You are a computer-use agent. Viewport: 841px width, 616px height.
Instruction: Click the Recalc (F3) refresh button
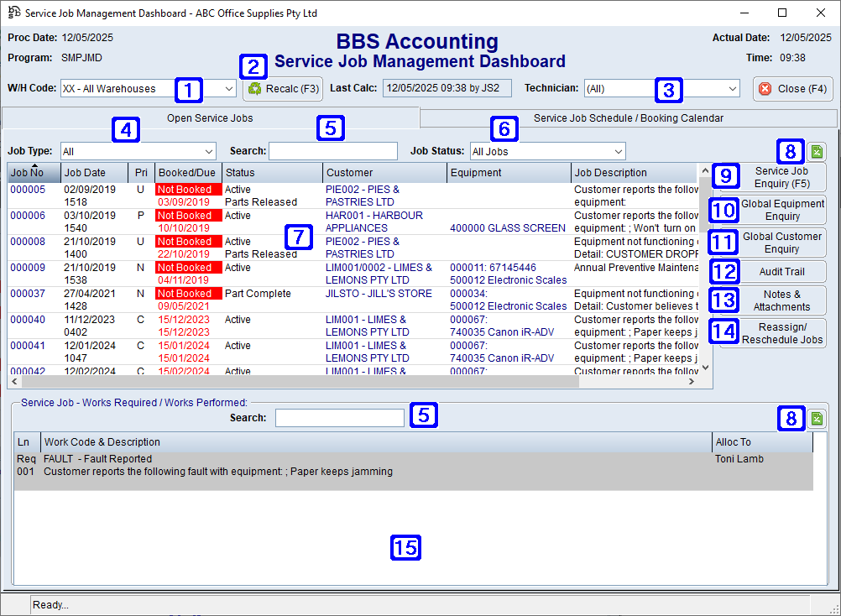click(282, 90)
